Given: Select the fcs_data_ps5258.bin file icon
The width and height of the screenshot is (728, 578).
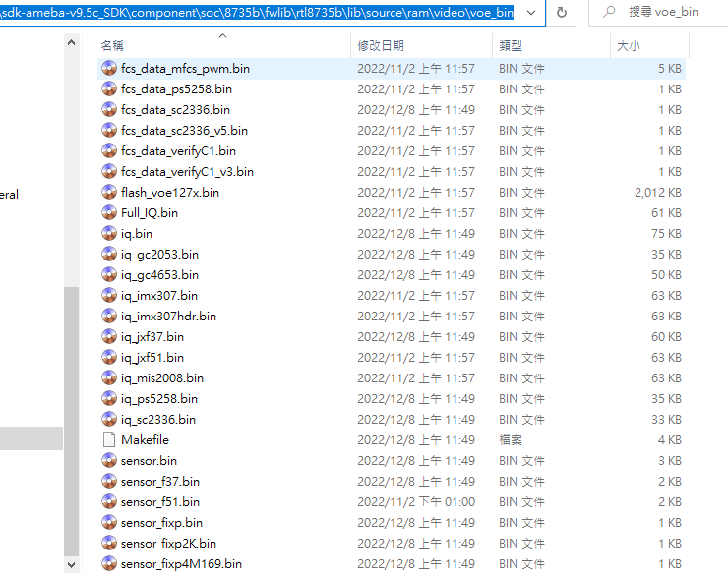Looking at the screenshot, I should point(109,89).
